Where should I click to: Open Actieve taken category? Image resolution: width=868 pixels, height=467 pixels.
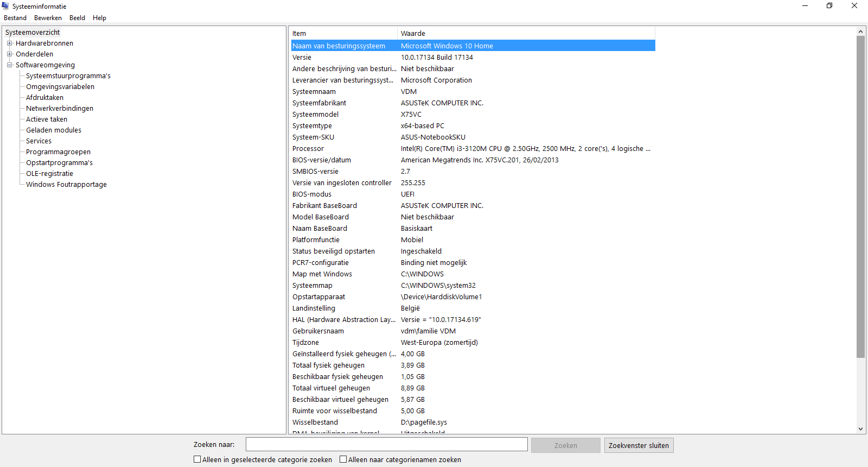(47, 119)
